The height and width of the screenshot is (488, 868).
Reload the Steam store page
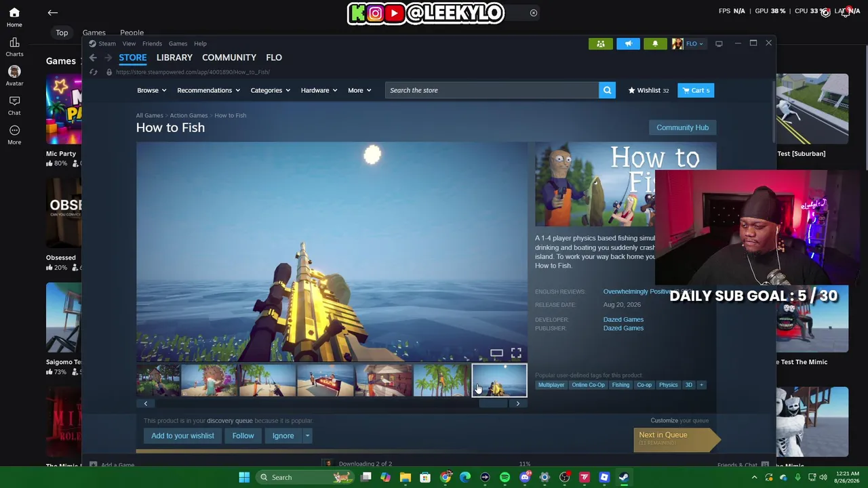coord(94,72)
